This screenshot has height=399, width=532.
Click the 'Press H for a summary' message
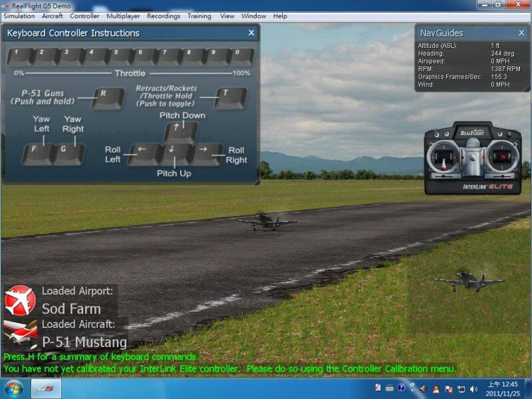pos(101,357)
